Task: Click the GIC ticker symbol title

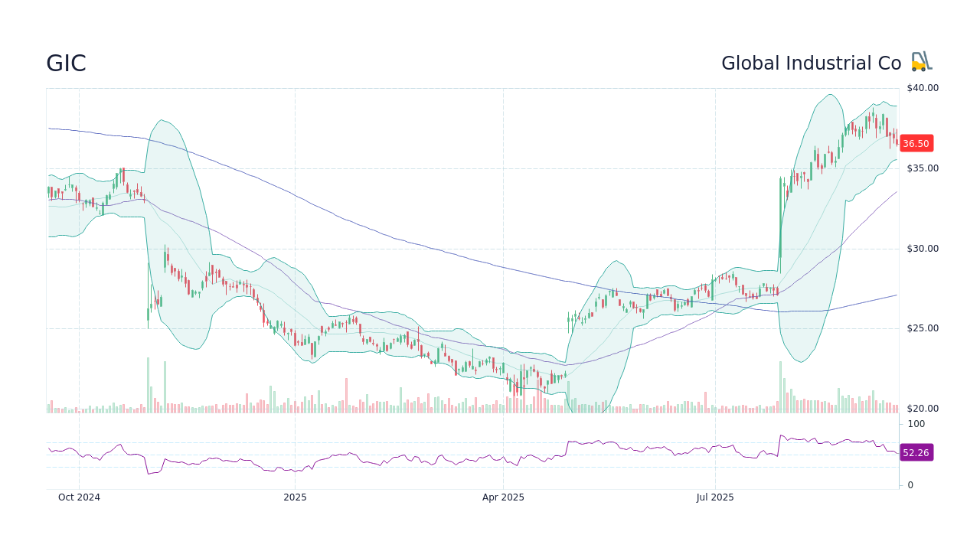Action: (x=66, y=64)
